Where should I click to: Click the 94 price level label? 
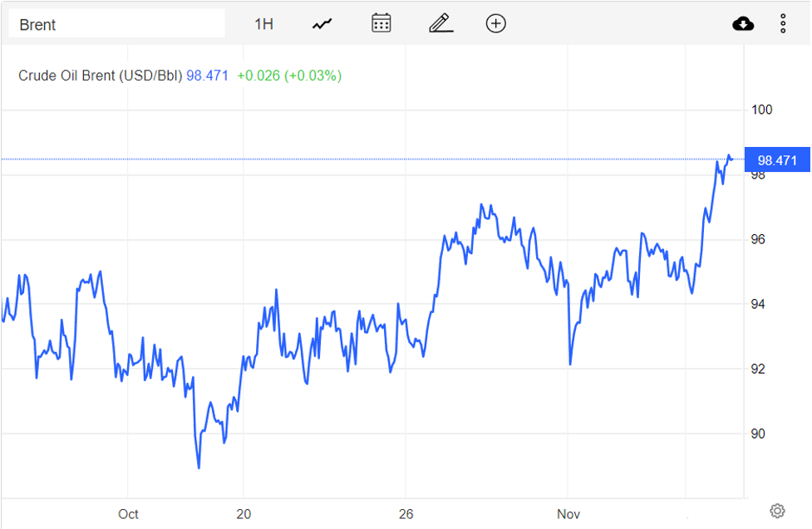coord(759,304)
